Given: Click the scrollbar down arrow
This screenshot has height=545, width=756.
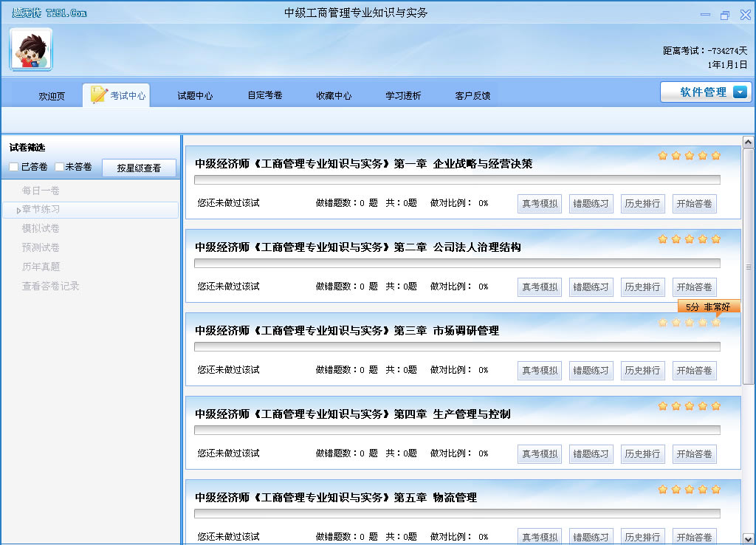Looking at the screenshot, I should click(749, 539).
